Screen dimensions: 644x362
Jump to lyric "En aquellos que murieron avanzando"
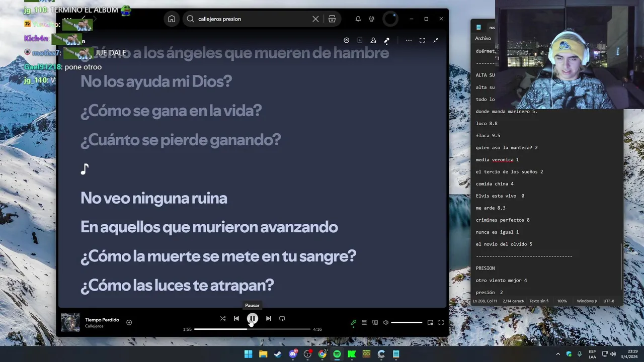(x=209, y=227)
